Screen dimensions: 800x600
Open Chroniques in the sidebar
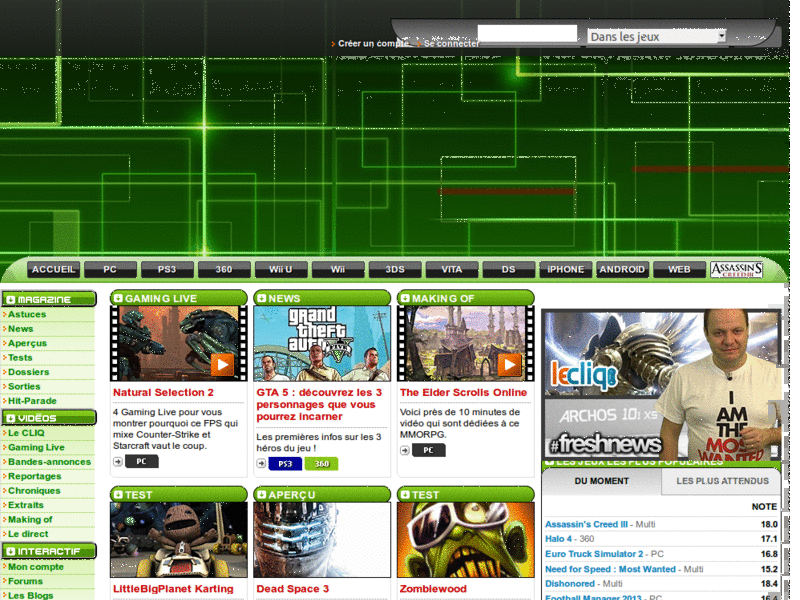point(34,490)
